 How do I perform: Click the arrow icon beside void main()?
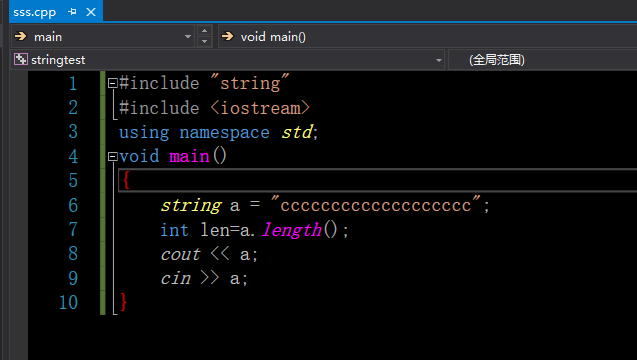point(228,37)
